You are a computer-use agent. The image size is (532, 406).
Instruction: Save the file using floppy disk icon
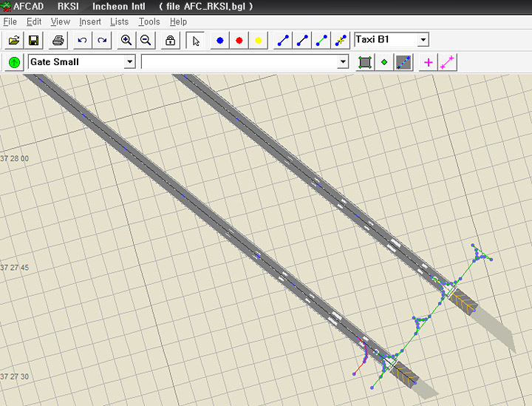(33, 41)
